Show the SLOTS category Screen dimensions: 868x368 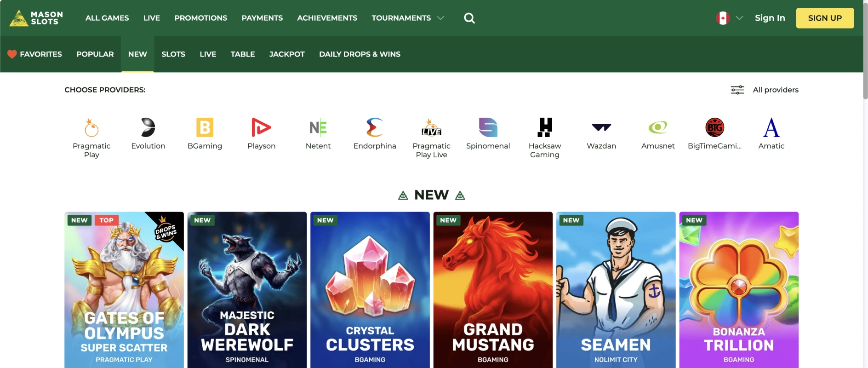point(173,54)
